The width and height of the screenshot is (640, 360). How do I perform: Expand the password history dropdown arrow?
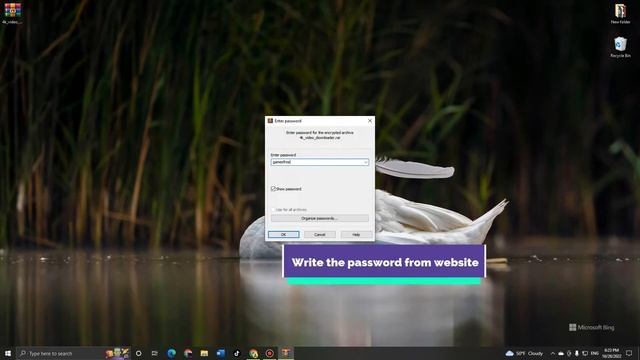366,162
